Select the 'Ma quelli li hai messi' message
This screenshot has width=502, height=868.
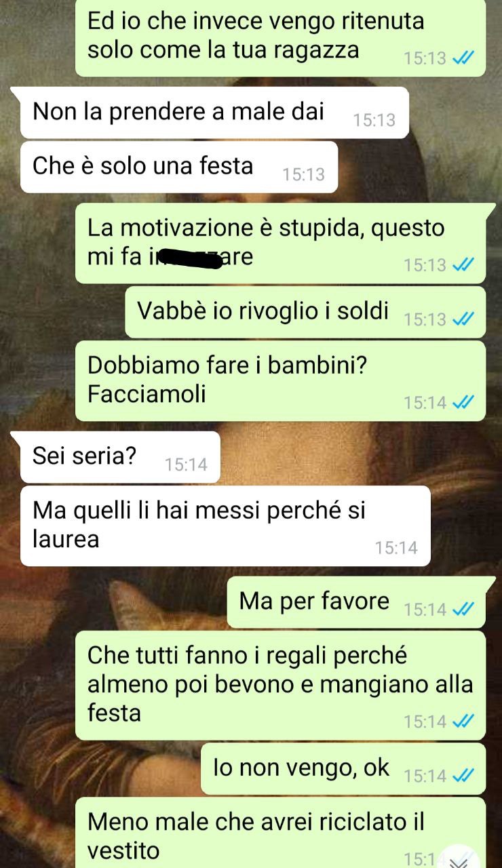coord(225,526)
